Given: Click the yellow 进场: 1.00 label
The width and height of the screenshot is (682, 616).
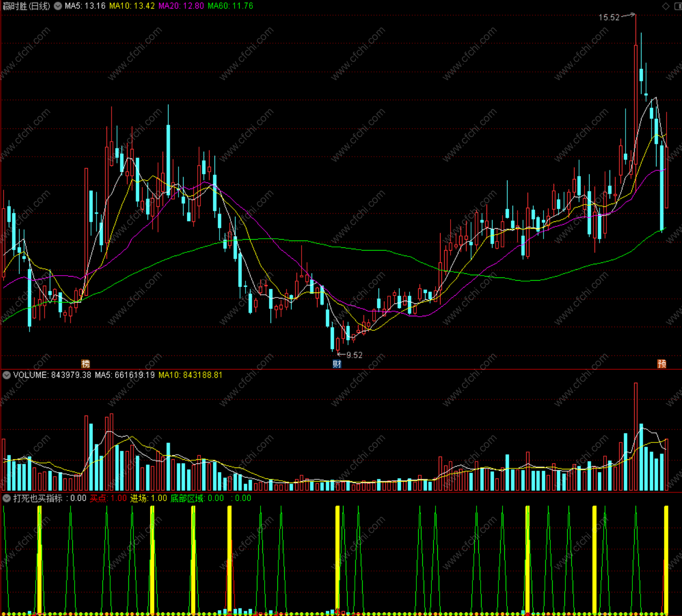Looking at the screenshot, I should (x=149, y=498).
